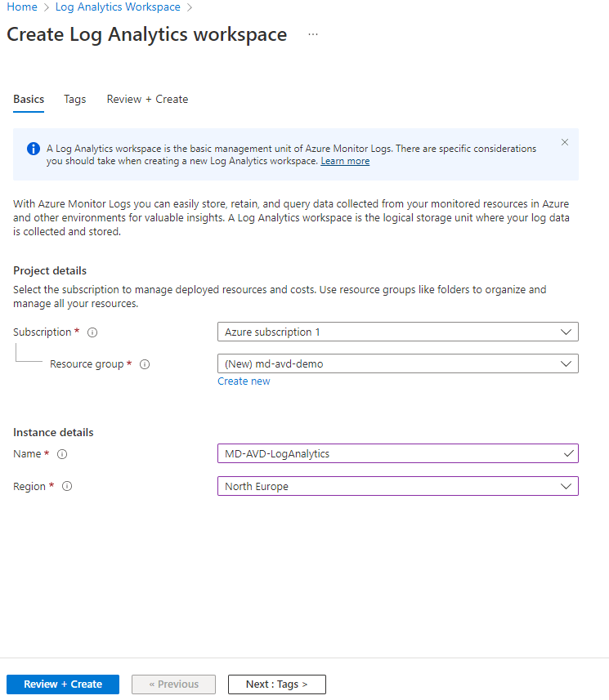Go to Home breadcrumb link
The image size is (609, 700).
pos(22,7)
